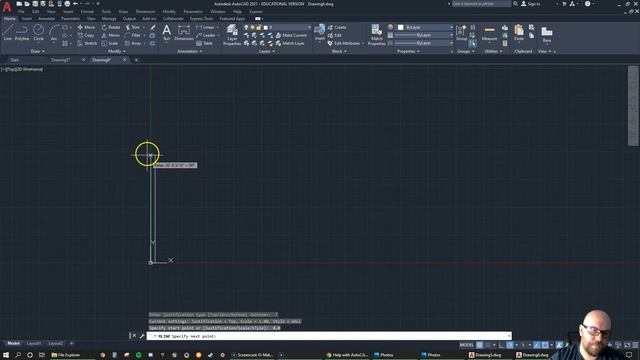The image size is (640, 360).
Task: Click the Copy tool
Action: pyautogui.click(x=86, y=36)
